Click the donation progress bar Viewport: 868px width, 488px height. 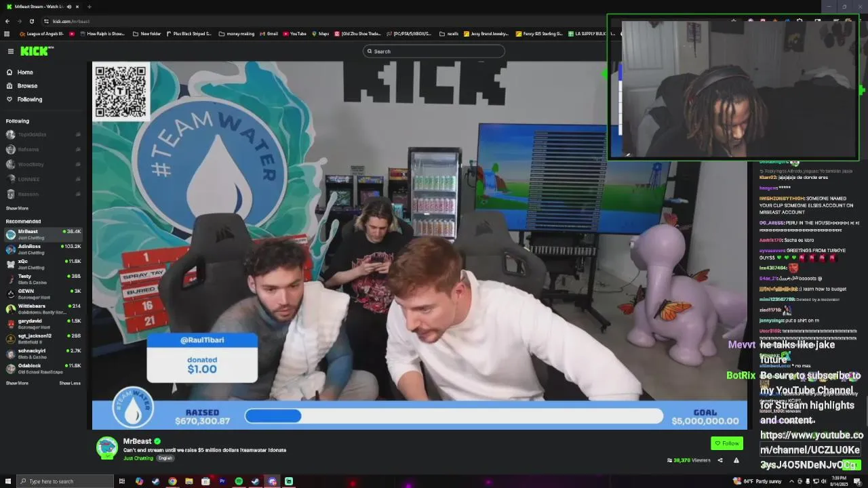pos(454,416)
